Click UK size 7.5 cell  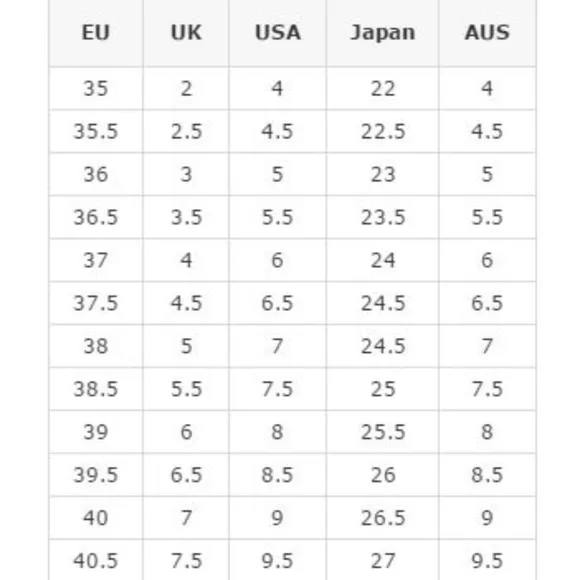(186, 560)
